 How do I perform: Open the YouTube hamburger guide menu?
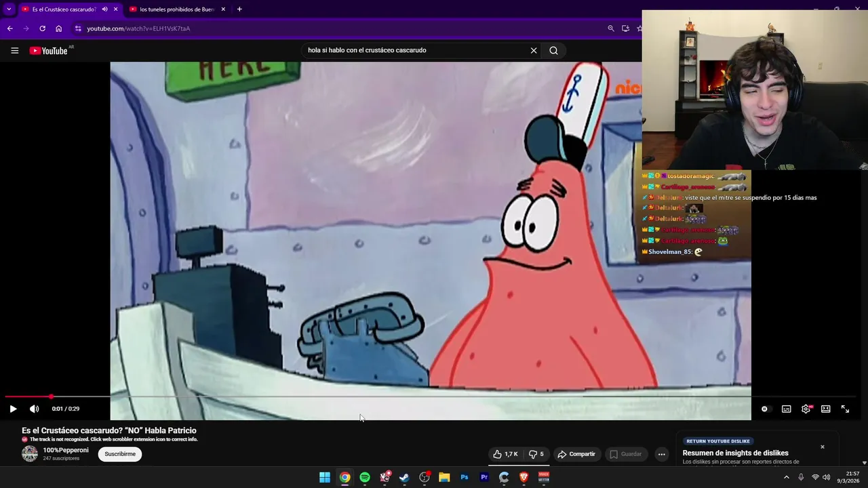click(x=14, y=50)
